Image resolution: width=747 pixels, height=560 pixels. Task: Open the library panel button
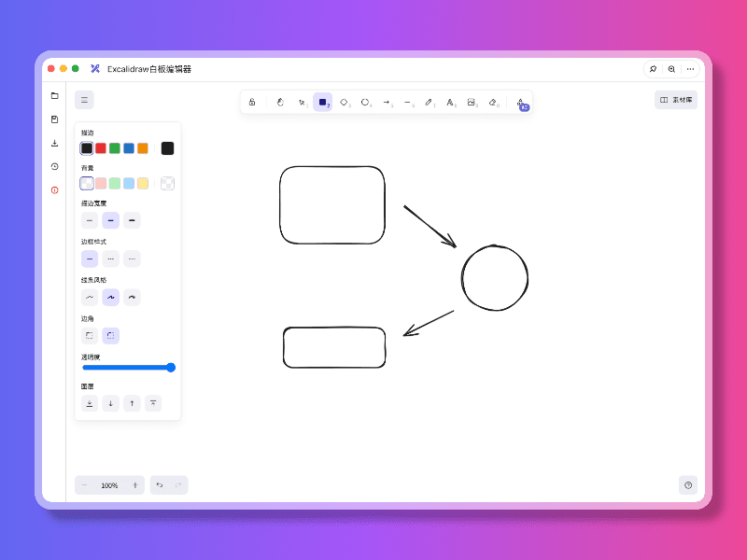(675, 100)
